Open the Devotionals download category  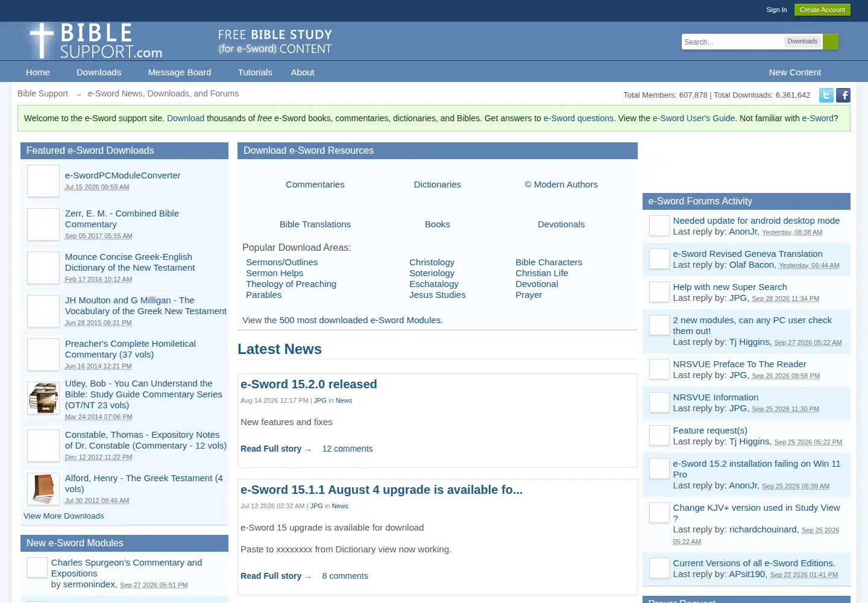click(x=561, y=224)
